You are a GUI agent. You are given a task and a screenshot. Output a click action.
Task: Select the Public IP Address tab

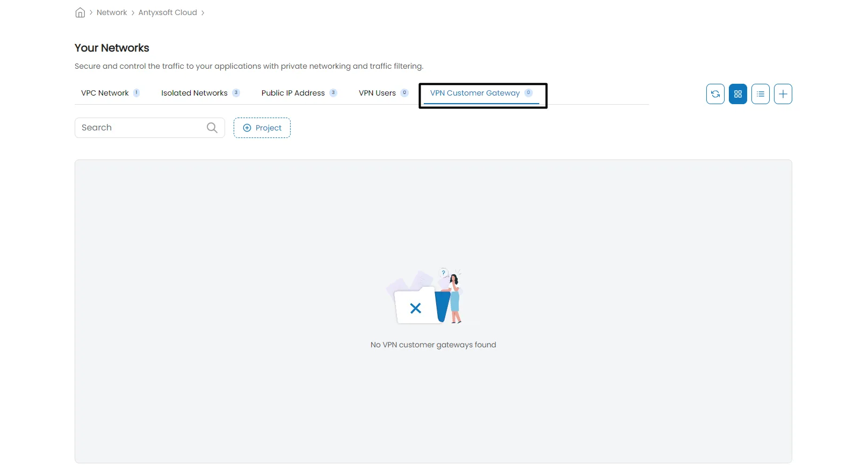[293, 93]
